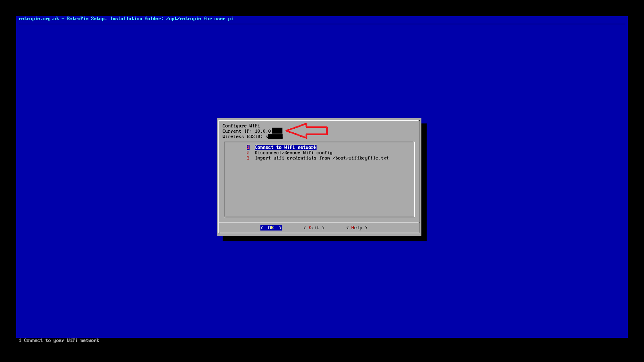
Task: Click the Exit button
Action: [x=314, y=228]
